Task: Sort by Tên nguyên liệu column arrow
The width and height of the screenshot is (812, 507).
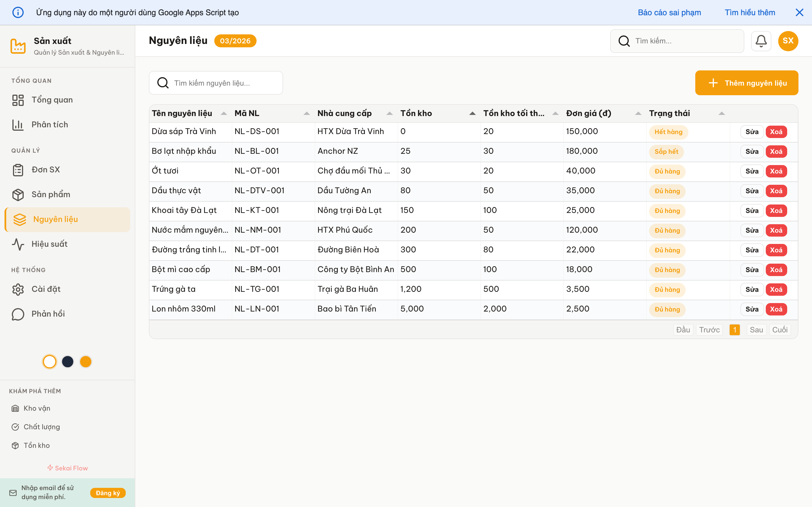Action: click(x=224, y=113)
